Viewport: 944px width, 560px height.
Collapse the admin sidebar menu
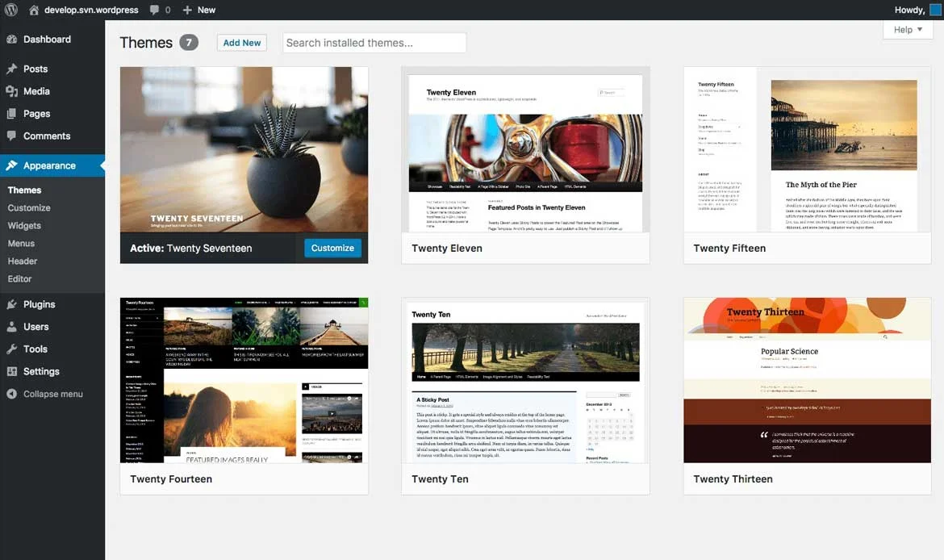(x=52, y=394)
